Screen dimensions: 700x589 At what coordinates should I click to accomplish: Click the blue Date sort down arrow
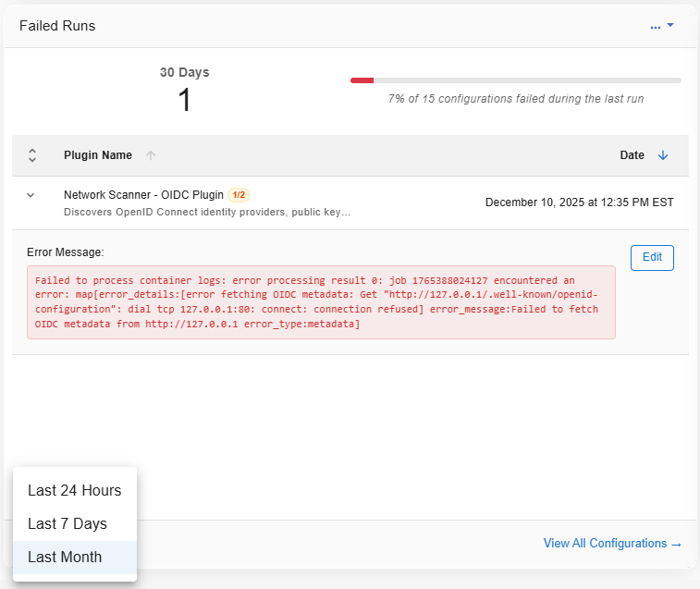point(662,155)
